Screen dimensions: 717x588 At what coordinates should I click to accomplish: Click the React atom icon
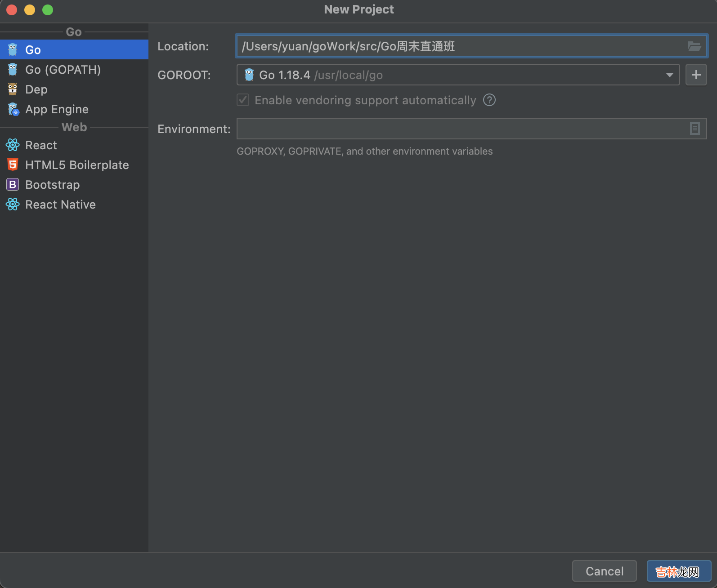click(13, 145)
